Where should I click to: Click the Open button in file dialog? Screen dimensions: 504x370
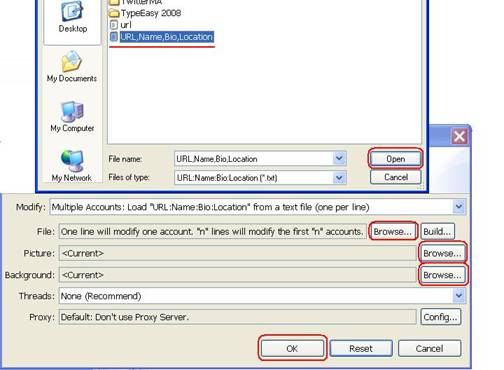pyautogui.click(x=395, y=159)
